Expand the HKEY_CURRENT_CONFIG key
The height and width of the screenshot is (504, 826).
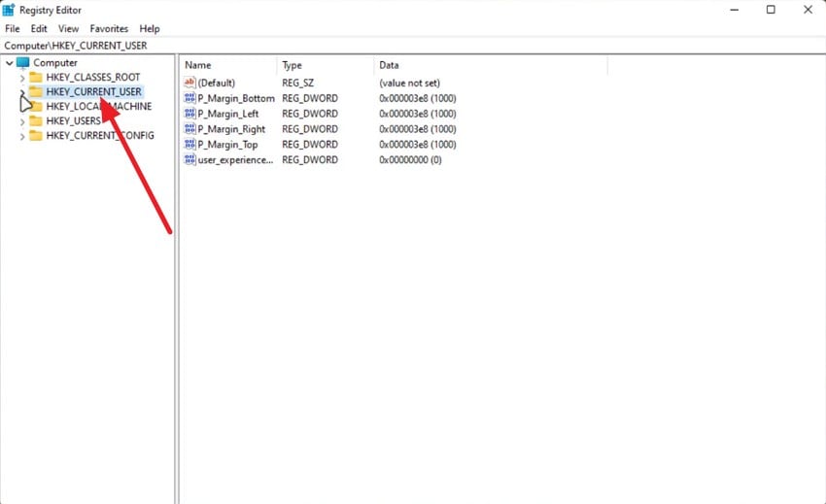pyautogui.click(x=22, y=136)
